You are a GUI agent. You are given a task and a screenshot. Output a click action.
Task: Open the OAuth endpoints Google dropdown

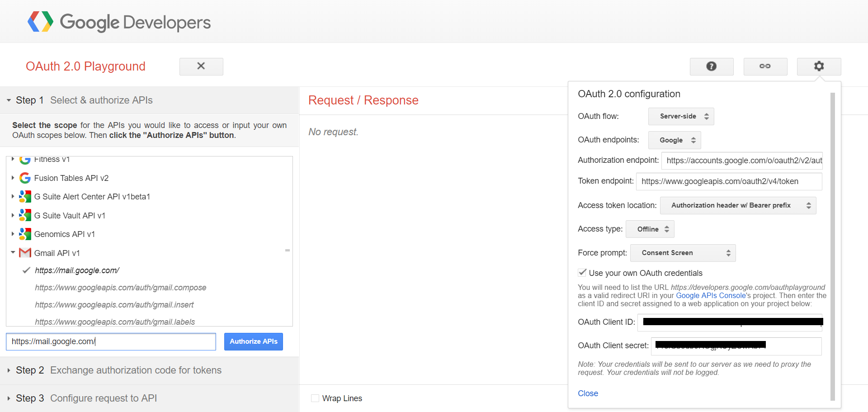[675, 140]
